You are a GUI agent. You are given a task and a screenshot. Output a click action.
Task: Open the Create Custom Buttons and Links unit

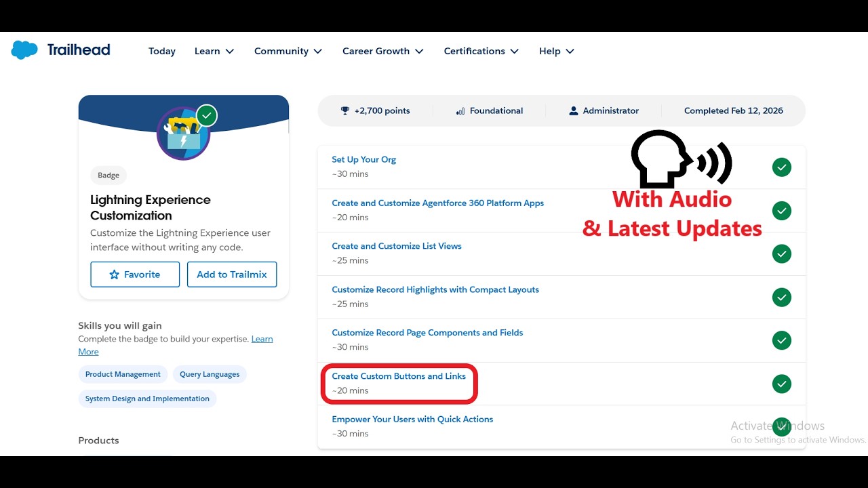pos(399,376)
